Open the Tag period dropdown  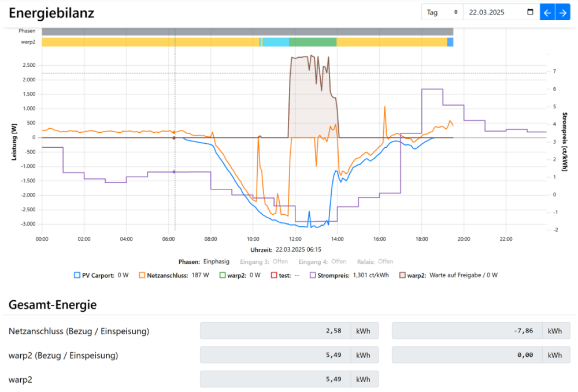click(442, 12)
